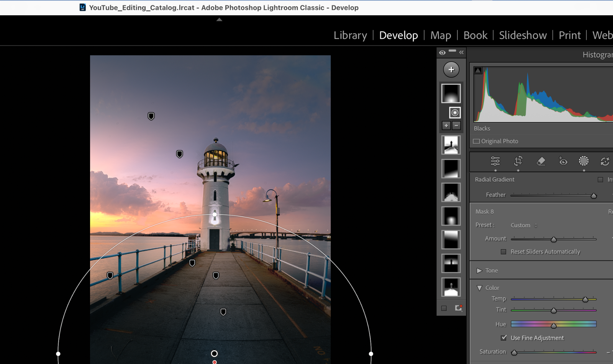Select the Red Eye correction tool

[x=563, y=161]
